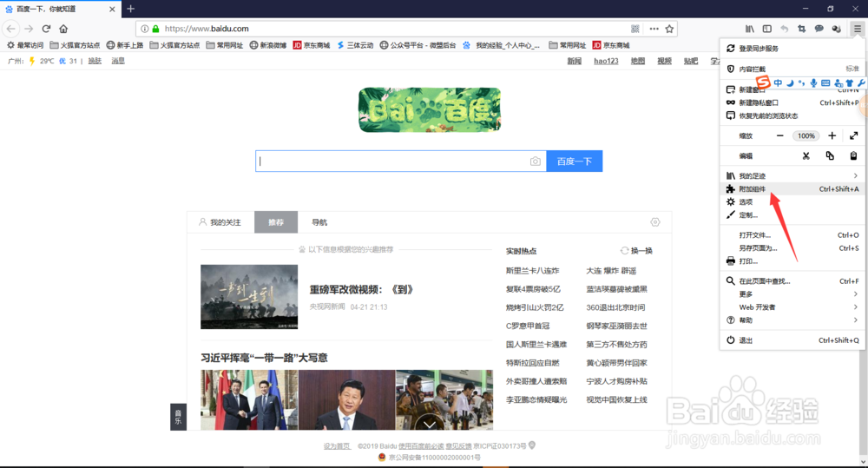Open page actions three-dot menu
868x468 pixels.
[x=654, y=29]
